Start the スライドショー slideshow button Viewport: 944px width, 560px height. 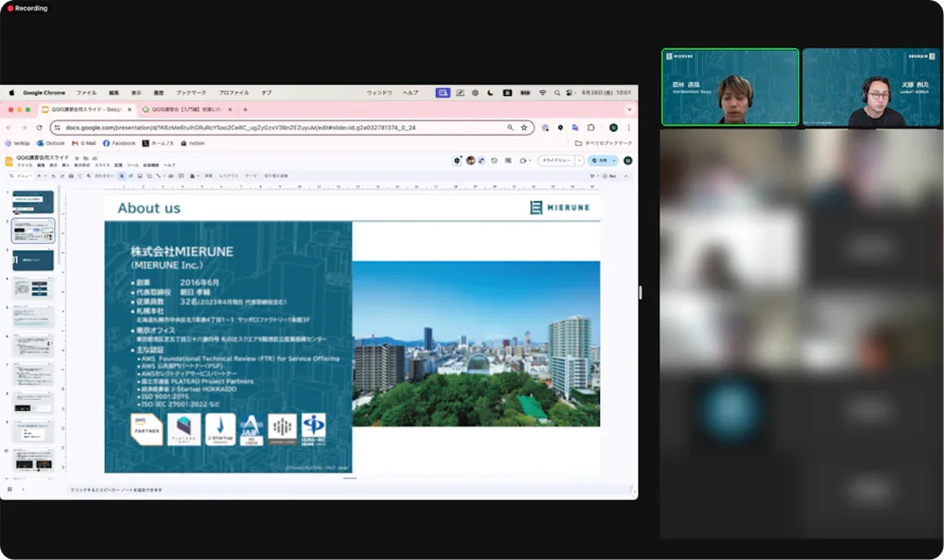click(x=556, y=161)
